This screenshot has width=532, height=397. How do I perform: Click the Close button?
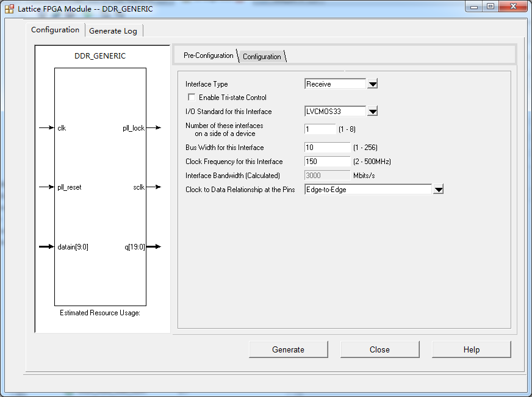(379, 349)
